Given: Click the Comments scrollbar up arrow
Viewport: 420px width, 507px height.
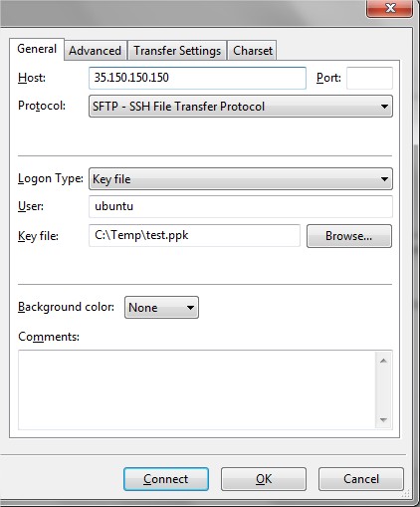Looking at the screenshot, I should point(383,361).
